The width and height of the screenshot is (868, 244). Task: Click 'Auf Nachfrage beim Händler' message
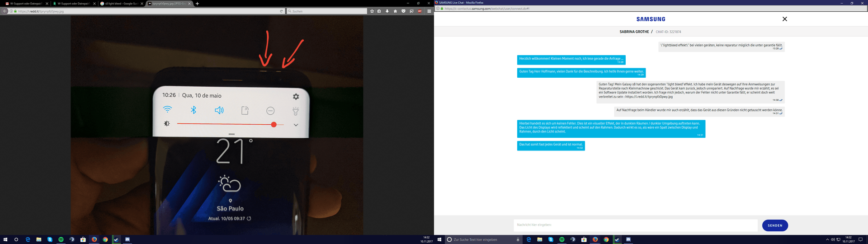pos(699,111)
